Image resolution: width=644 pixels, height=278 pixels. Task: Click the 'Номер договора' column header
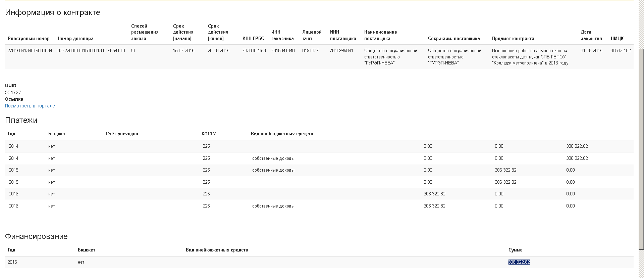tap(75, 39)
